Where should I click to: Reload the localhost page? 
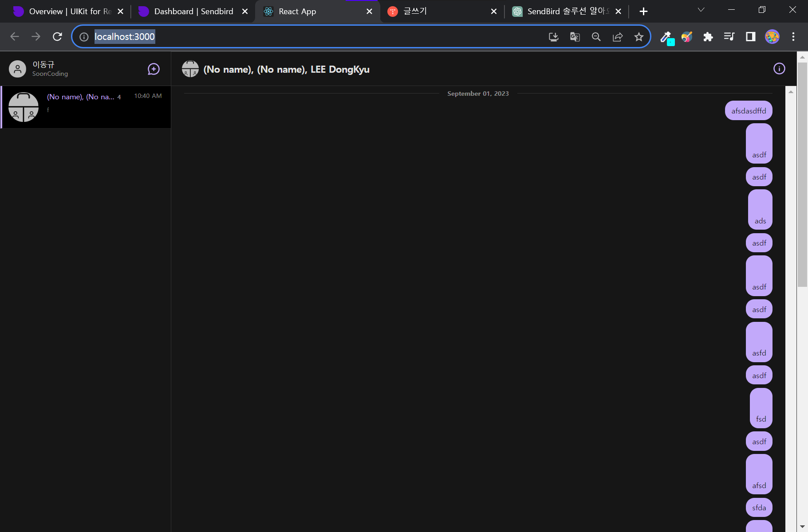(57, 37)
